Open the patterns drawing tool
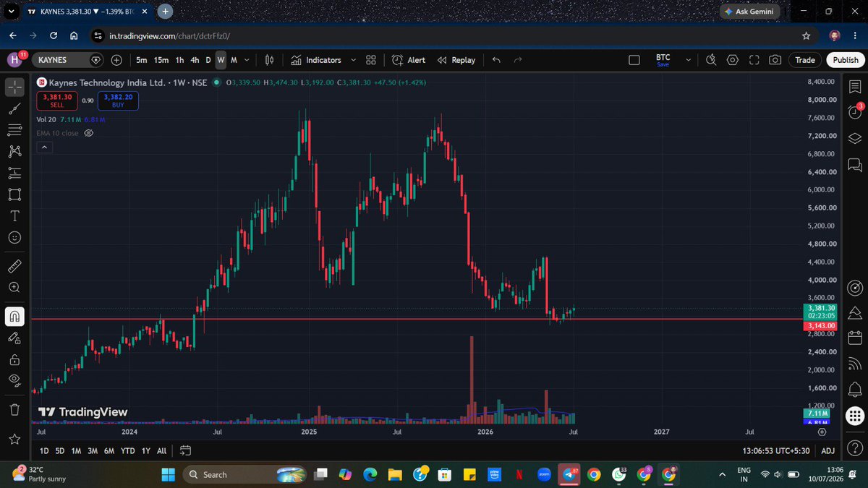 (x=14, y=152)
